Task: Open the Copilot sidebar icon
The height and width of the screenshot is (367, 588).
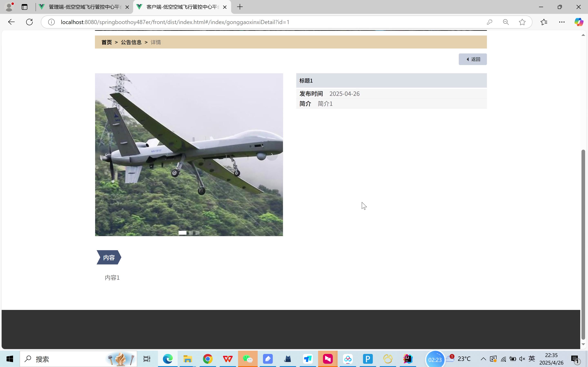Action: click(579, 22)
